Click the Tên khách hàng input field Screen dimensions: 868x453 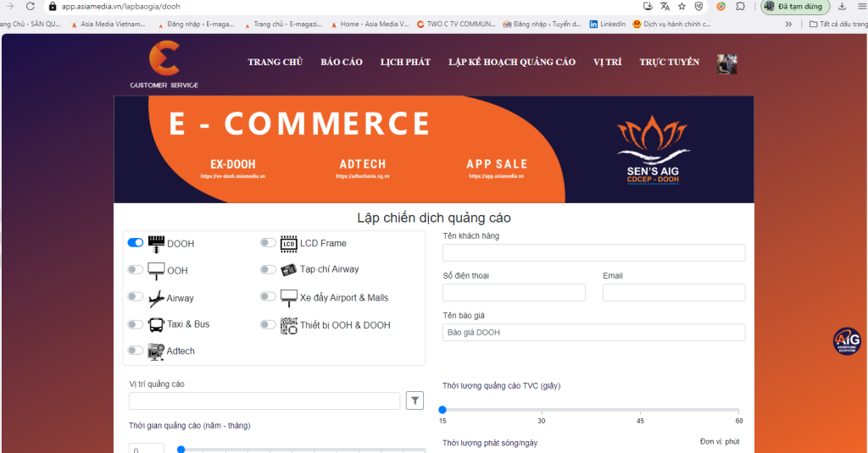pyautogui.click(x=593, y=252)
